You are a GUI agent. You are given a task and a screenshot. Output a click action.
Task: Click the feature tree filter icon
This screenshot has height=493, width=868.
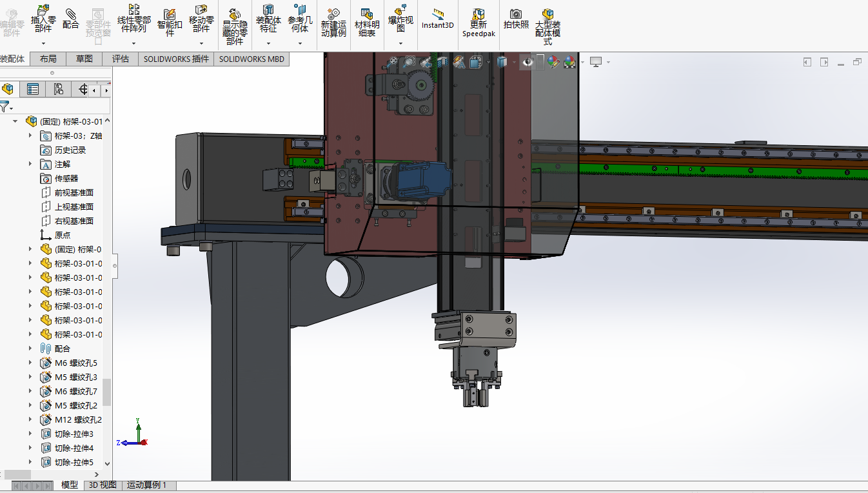pos(5,106)
